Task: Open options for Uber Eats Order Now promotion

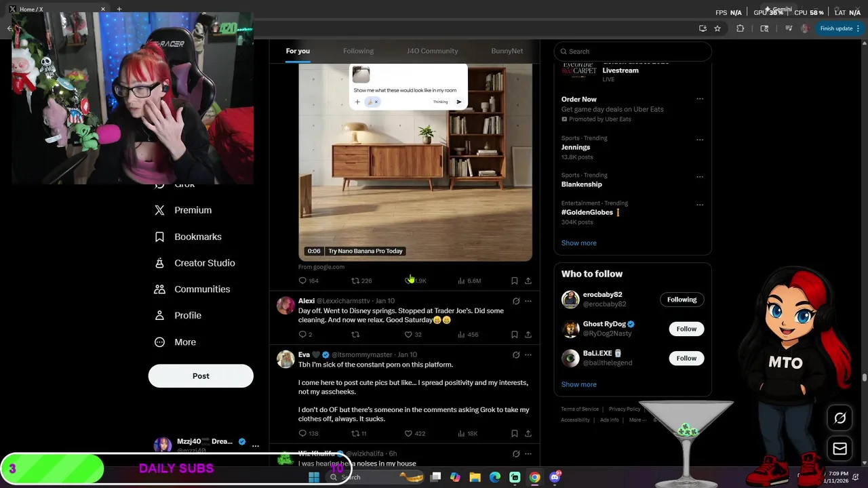Action: pyautogui.click(x=700, y=99)
